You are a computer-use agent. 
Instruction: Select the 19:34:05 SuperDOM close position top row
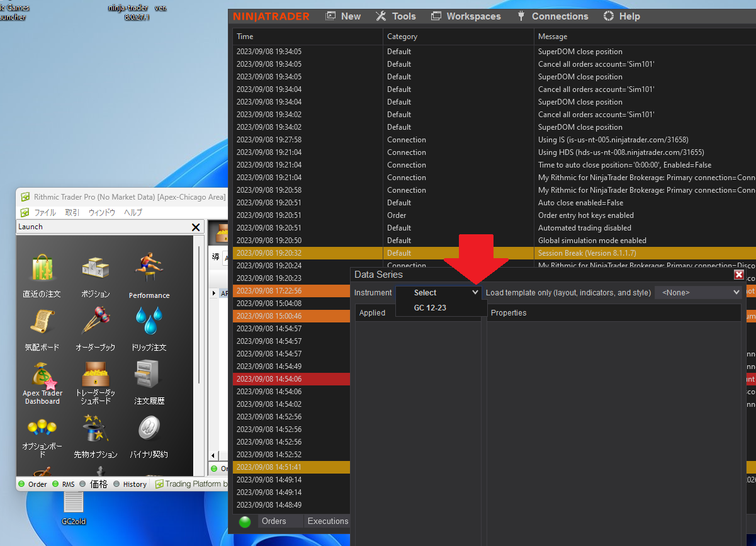coord(494,52)
